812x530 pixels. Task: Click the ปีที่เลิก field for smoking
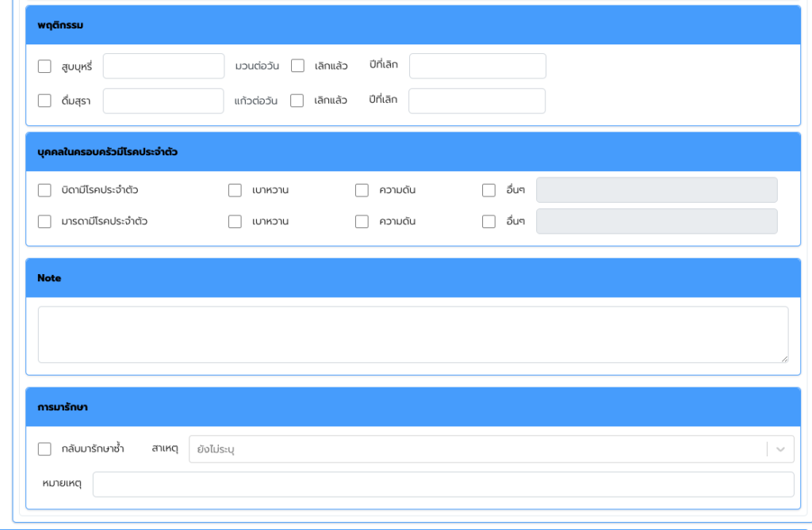coord(477,66)
